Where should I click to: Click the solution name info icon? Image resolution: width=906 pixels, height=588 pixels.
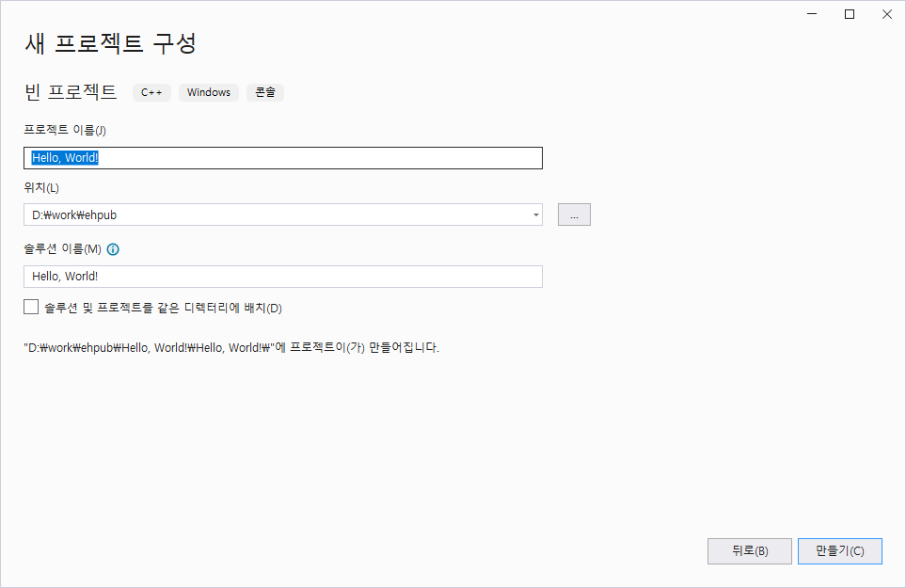(x=112, y=249)
